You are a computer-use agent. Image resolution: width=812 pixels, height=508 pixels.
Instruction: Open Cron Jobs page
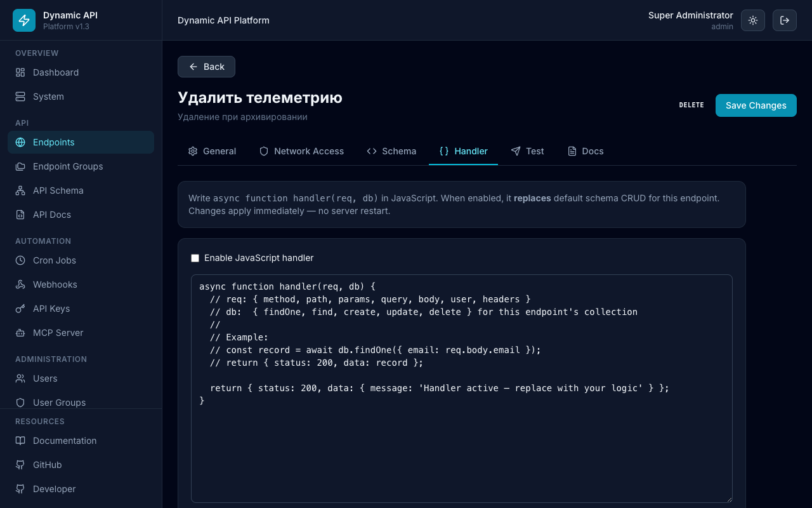point(81,260)
